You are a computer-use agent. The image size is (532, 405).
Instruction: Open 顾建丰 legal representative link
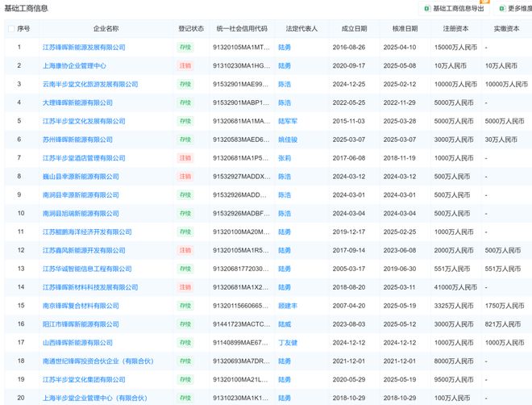[x=289, y=307]
